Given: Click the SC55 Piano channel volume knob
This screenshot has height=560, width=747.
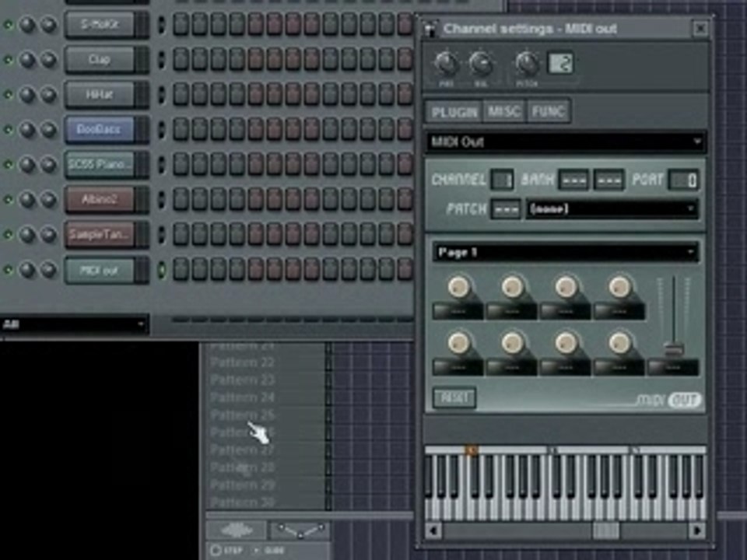Looking at the screenshot, I should click(x=48, y=164).
